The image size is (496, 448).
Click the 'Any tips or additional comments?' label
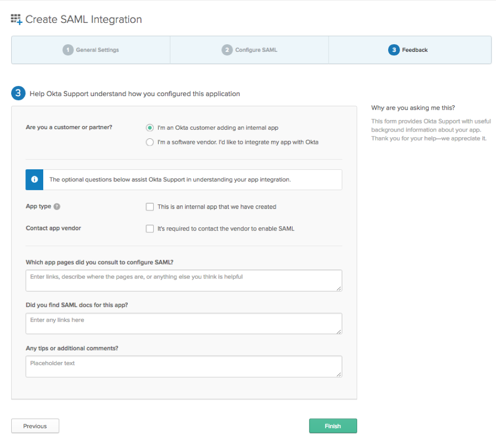[x=72, y=348]
